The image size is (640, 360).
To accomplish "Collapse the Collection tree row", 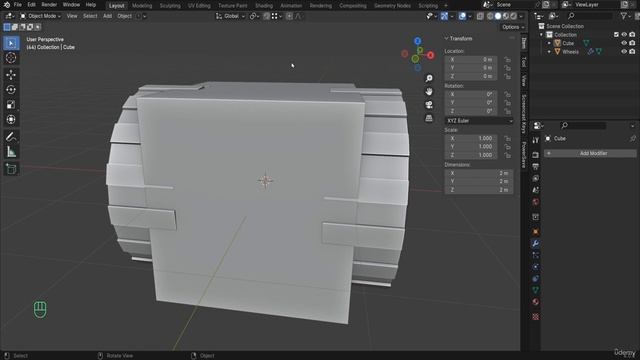I will [x=542, y=35].
